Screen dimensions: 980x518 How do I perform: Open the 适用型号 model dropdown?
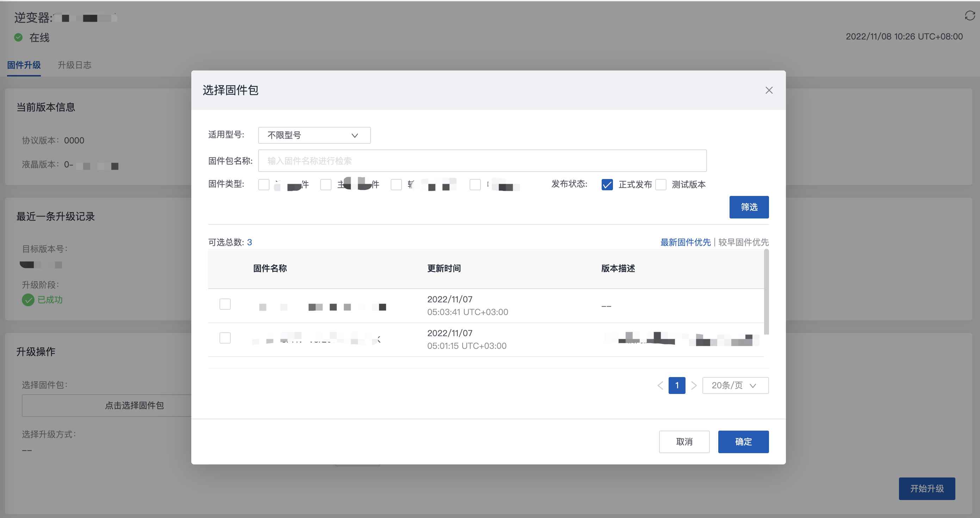pos(314,135)
